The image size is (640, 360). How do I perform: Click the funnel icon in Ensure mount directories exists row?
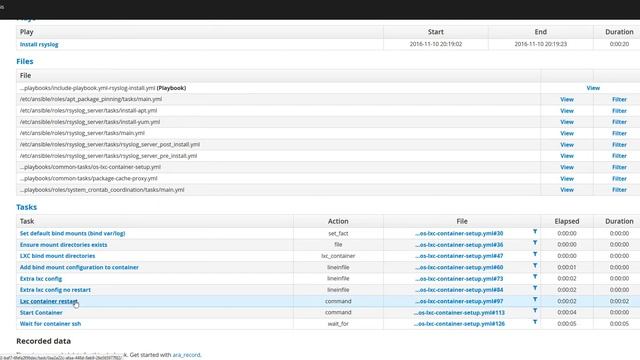coord(535,243)
